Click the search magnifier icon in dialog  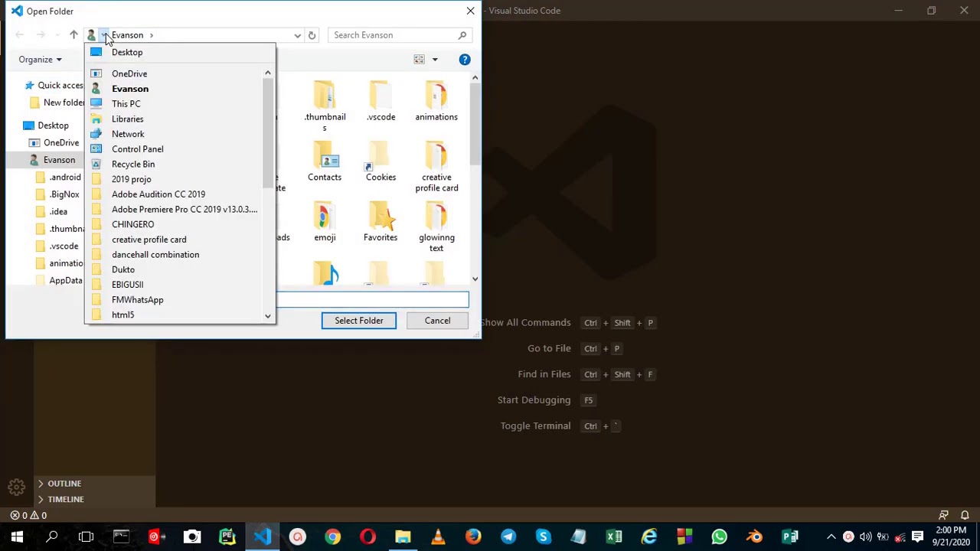(462, 35)
